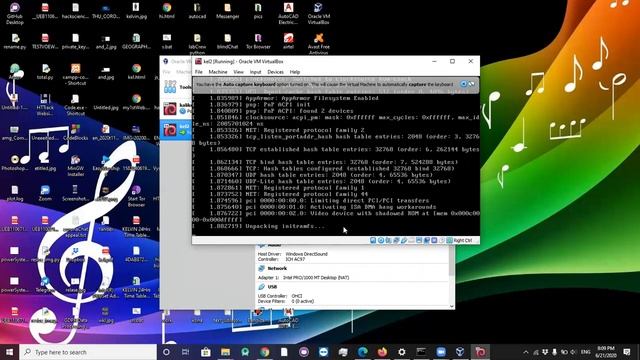The width and height of the screenshot is (640, 360).
Task: Open Microsoft Store from the taskbar
Action: [x=206, y=352]
